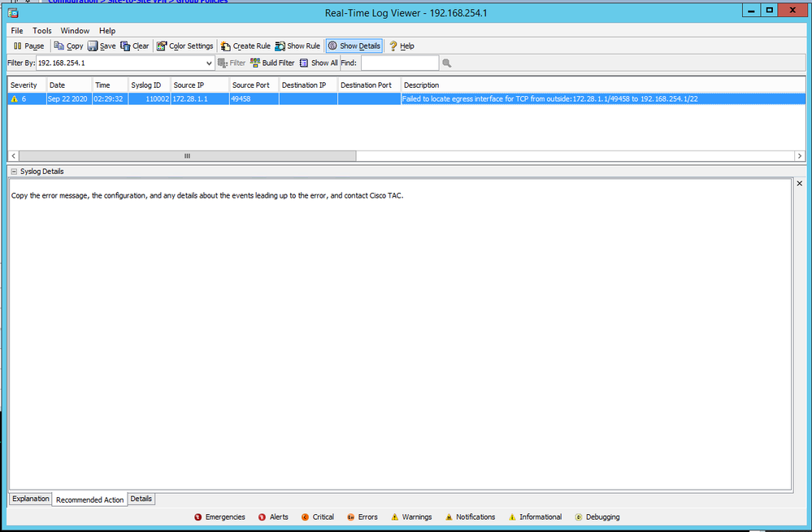The image size is (812, 532).
Task: Select the Recommended Action tab
Action: [x=89, y=499]
